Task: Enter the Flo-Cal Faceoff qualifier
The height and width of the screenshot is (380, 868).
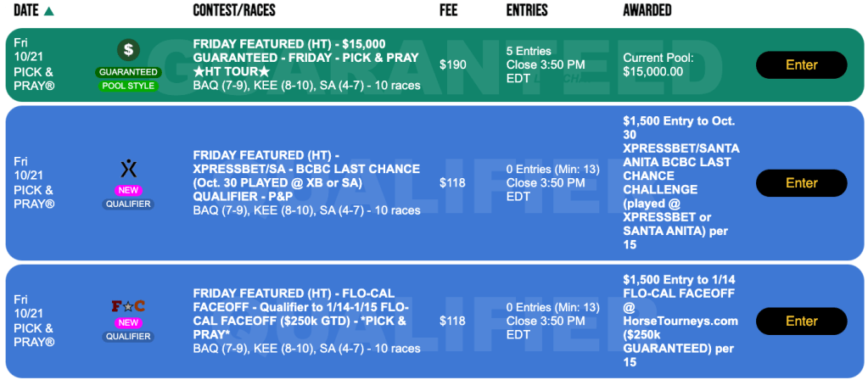Action: click(801, 321)
